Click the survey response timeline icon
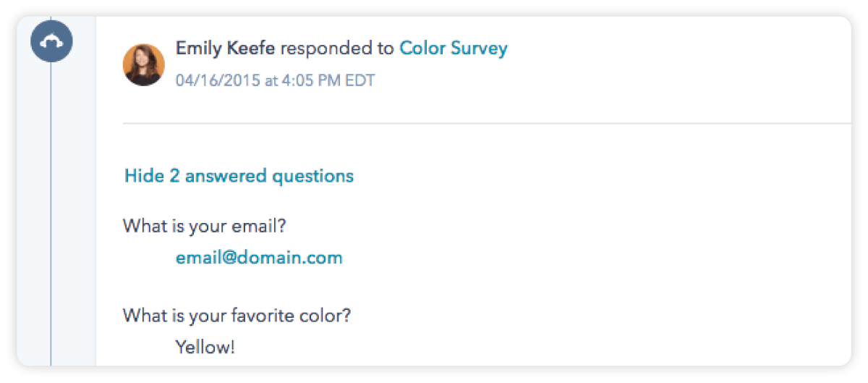868x383 pixels. click(x=51, y=41)
